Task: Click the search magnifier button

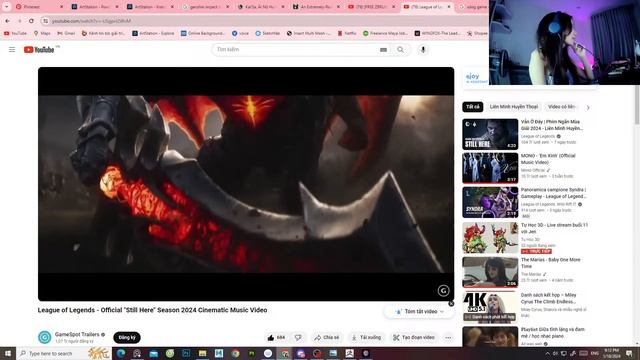Action: point(400,49)
